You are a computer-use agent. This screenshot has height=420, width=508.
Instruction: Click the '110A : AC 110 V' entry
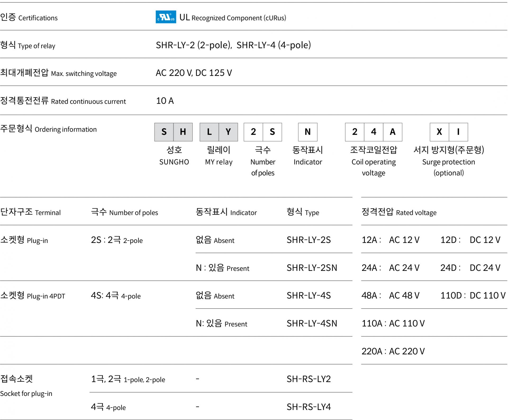(393, 323)
